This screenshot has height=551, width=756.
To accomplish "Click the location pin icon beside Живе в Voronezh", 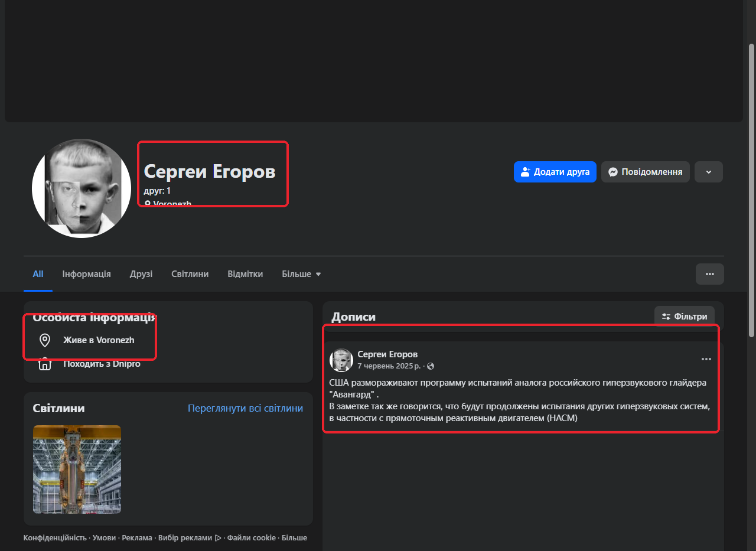I will (x=44, y=340).
